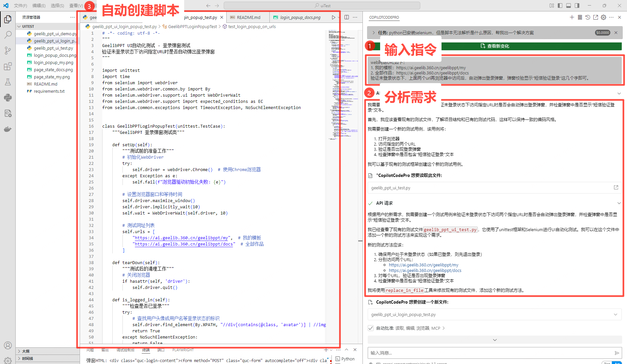Image resolution: width=627 pixels, height=364 pixels.
Task: Split the editor to the right
Action: (346, 17)
